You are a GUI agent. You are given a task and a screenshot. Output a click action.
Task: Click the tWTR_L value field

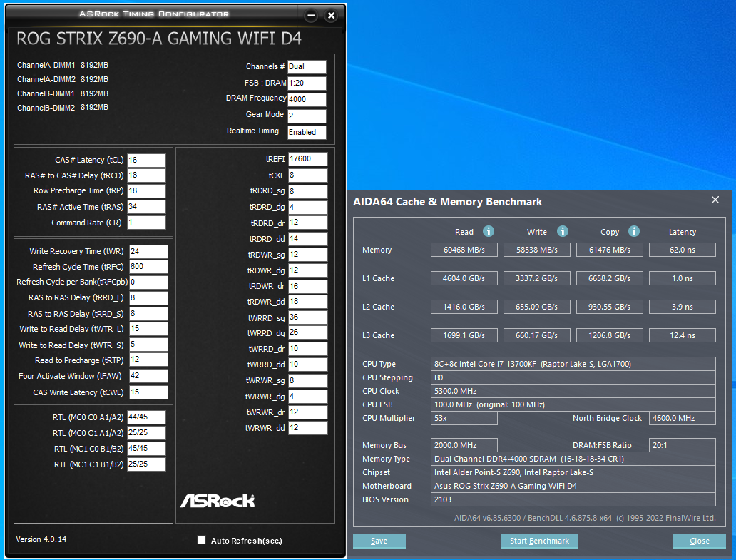pyautogui.click(x=148, y=329)
